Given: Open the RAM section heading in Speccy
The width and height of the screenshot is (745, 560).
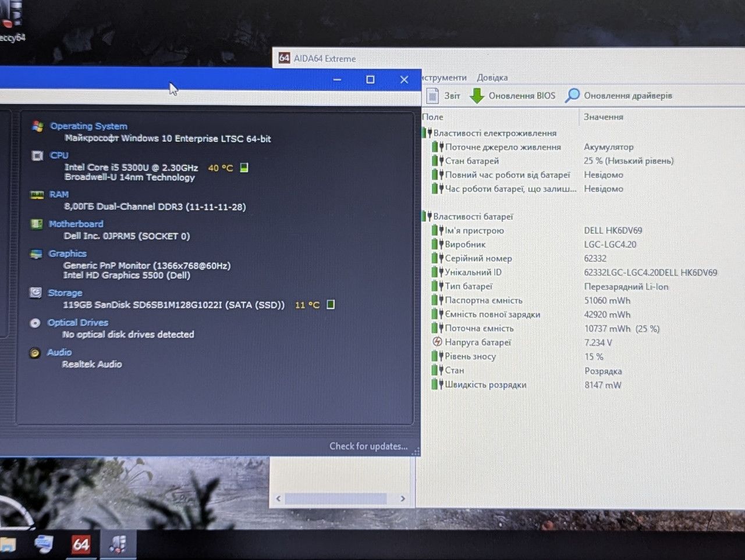Looking at the screenshot, I should [59, 194].
